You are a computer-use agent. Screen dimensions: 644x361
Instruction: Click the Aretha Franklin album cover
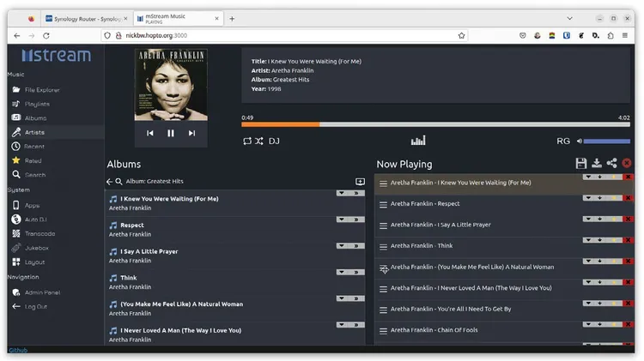(171, 85)
